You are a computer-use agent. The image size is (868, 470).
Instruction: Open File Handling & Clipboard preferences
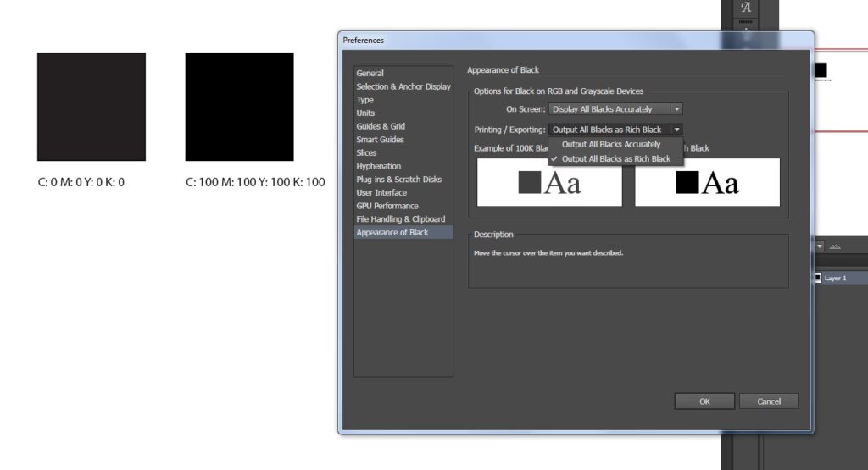pos(400,219)
